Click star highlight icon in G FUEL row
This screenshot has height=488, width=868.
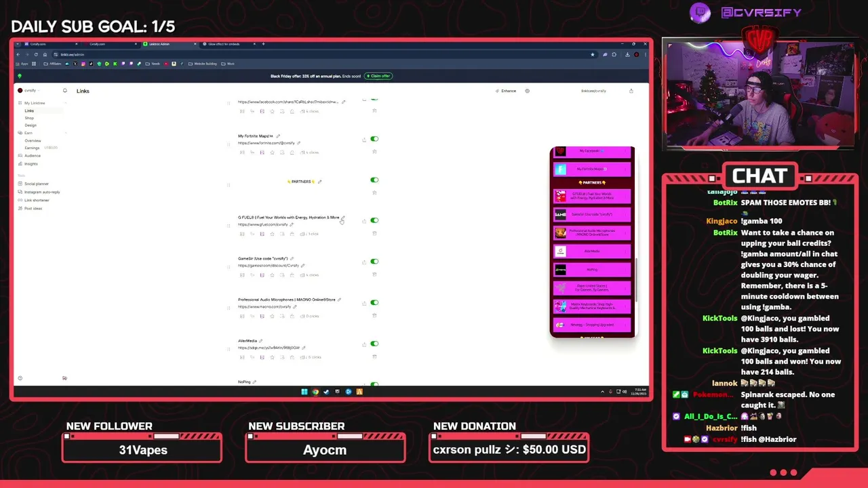272,234
